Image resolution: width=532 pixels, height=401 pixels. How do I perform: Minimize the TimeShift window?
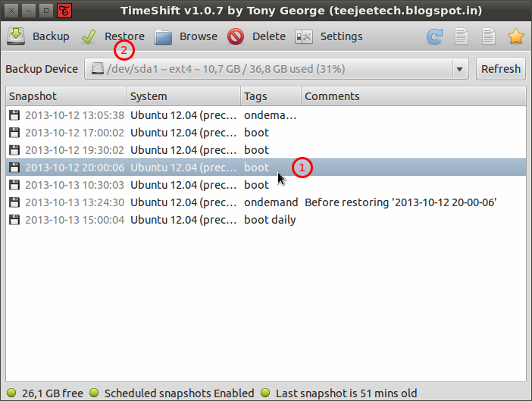tap(29, 11)
